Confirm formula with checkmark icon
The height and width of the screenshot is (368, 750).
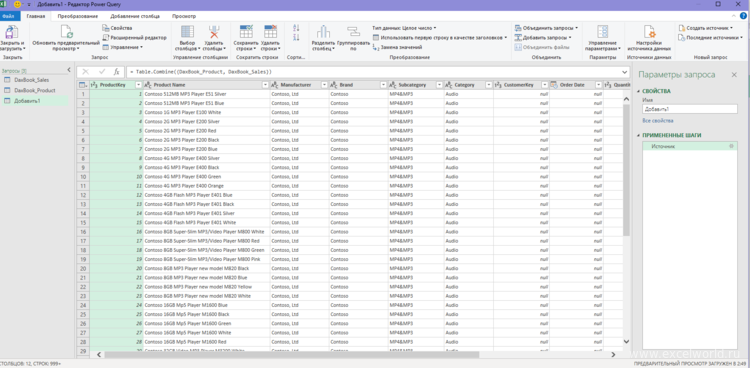101,72
